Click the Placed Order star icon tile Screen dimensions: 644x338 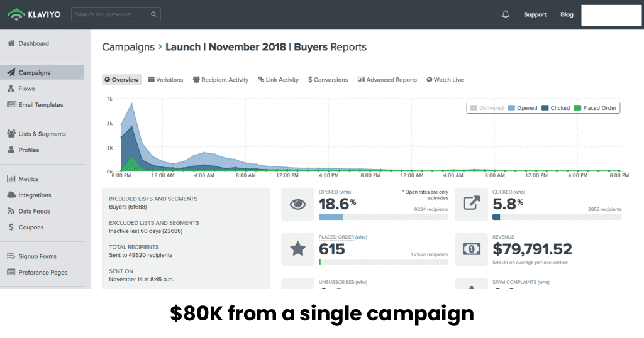click(x=297, y=249)
